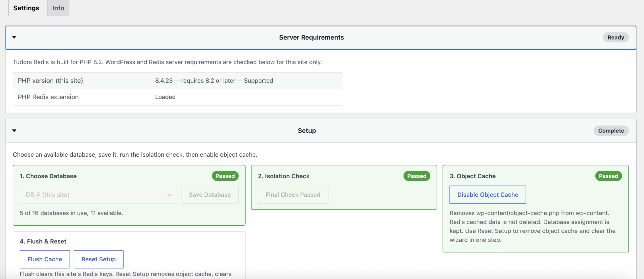Click 'Flush clears this site's Redis keys' text
Image resolution: width=644 pixels, height=279 pixels.
[126, 274]
